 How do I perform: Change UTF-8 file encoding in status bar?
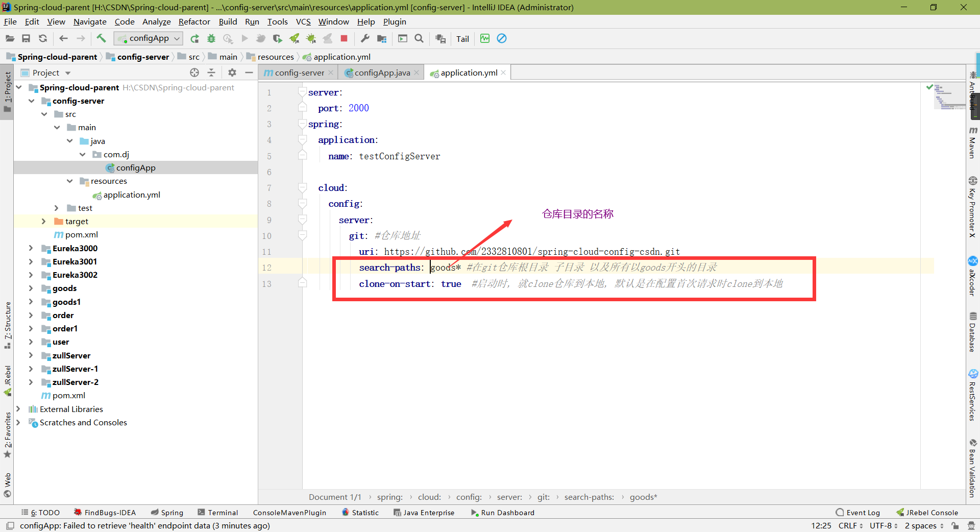pos(884,525)
